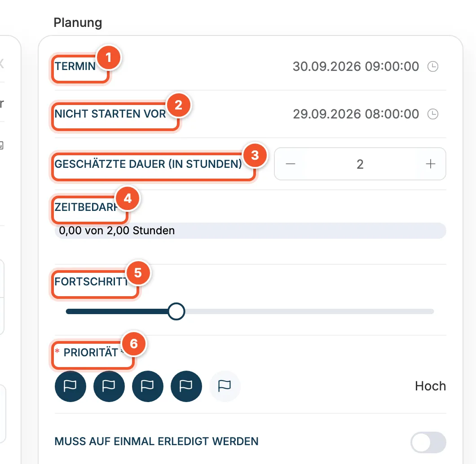Click the Termin date field 30.09.2026 09:00:00
The image size is (476, 464).
click(x=356, y=66)
